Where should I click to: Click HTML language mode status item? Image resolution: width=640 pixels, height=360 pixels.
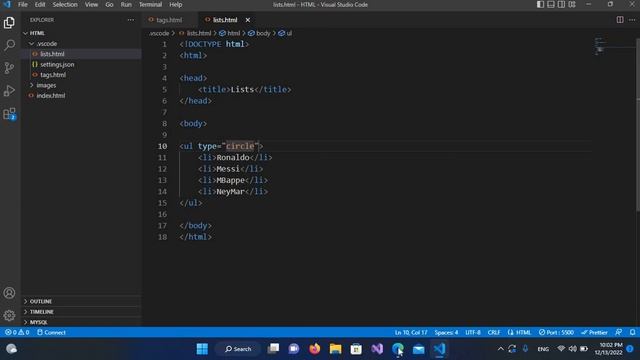pyautogui.click(x=520, y=332)
